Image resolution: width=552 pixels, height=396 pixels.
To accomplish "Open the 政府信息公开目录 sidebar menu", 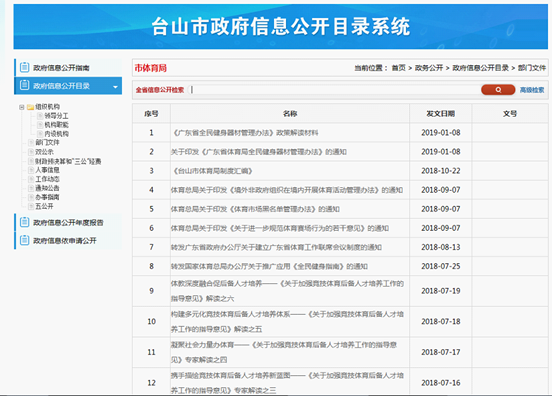I will point(68,86).
